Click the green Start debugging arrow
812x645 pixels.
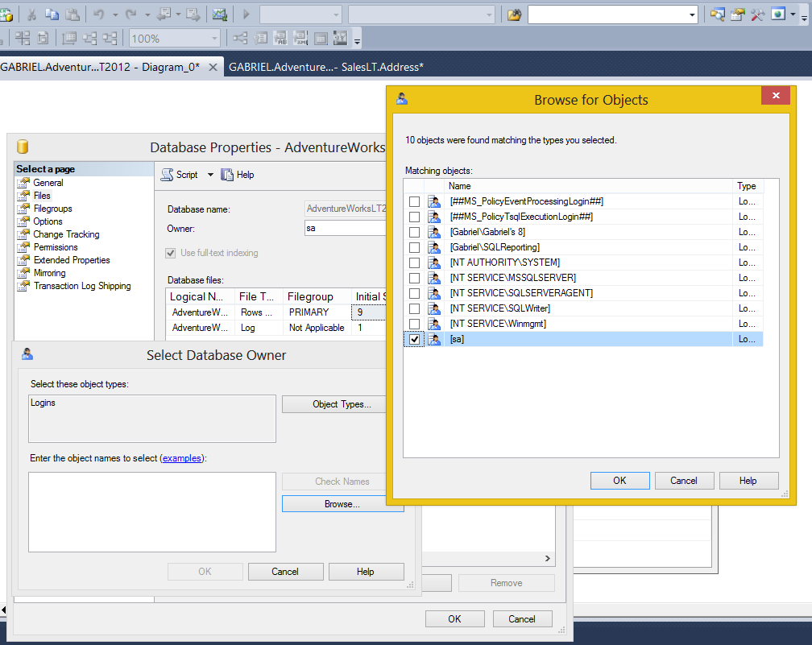click(246, 14)
